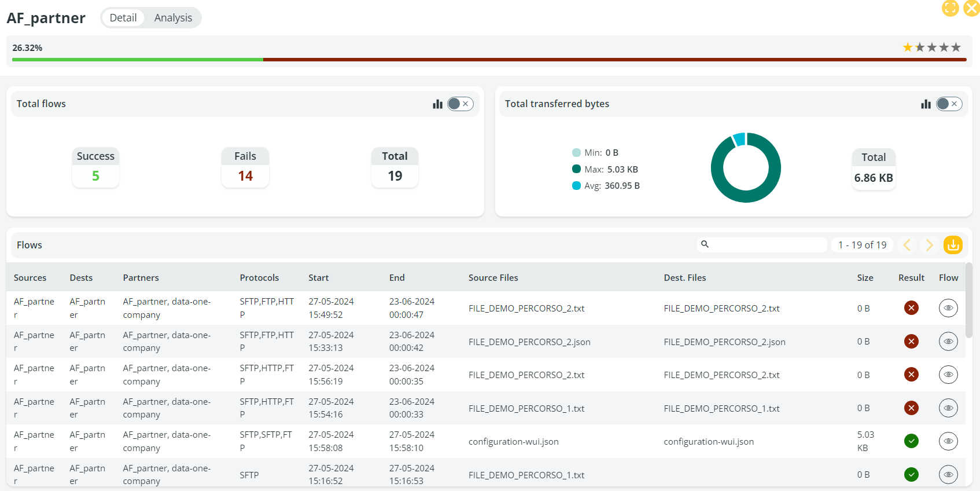Click success result icon for configuration-wui.json
980x491 pixels.
coord(911,441)
